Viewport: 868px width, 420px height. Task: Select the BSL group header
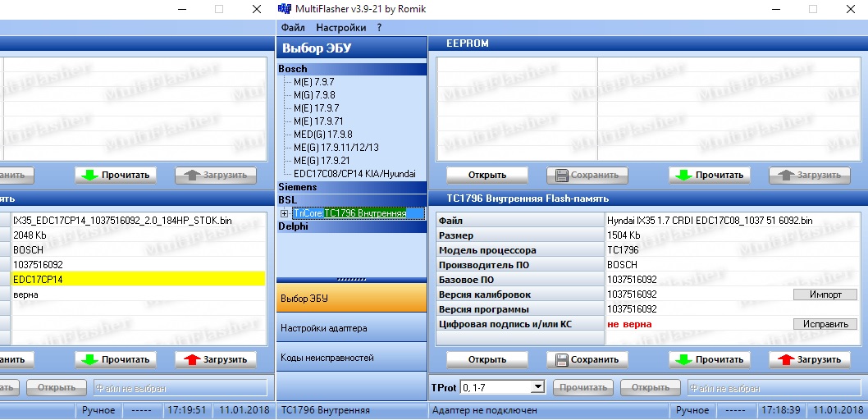(x=351, y=200)
